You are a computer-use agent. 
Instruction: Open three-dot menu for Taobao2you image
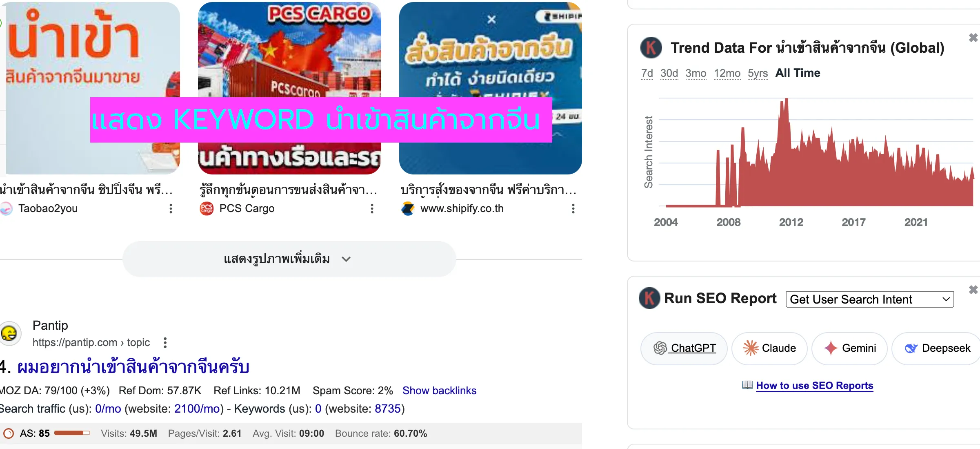click(171, 209)
